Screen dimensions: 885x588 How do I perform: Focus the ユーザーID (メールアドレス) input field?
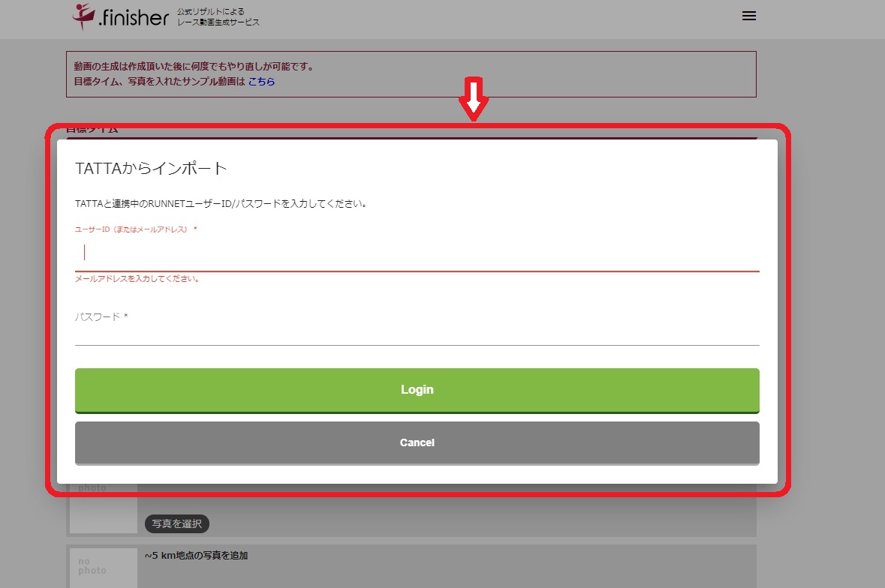(417, 253)
